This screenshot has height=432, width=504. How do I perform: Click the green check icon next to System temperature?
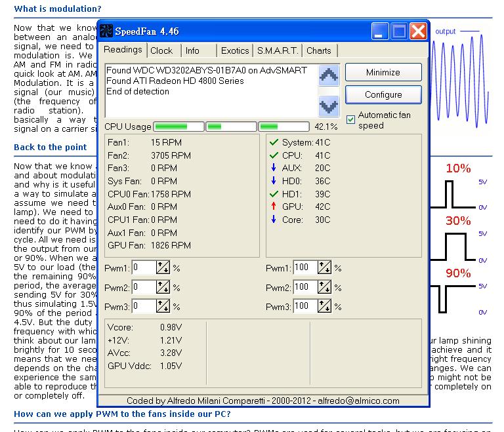point(274,142)
